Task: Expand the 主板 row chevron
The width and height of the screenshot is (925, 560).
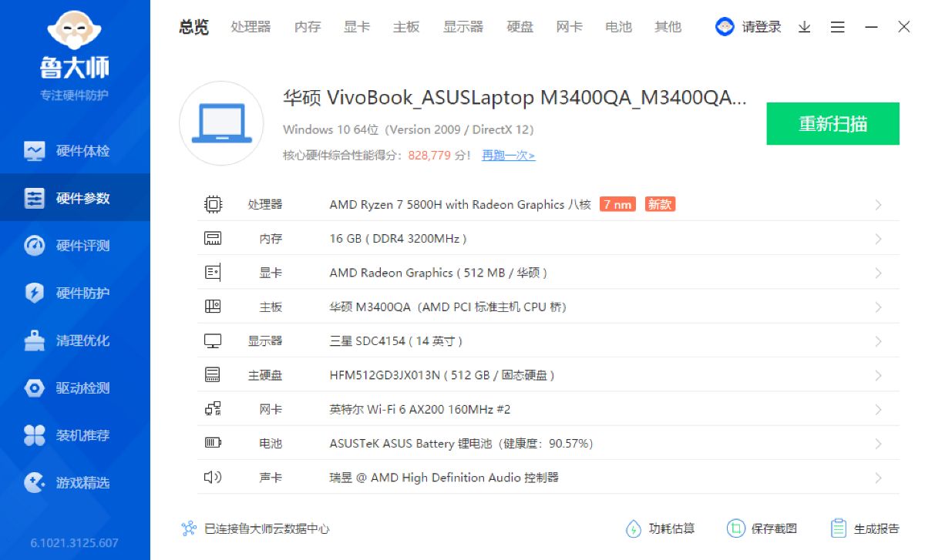Action: 878,307
